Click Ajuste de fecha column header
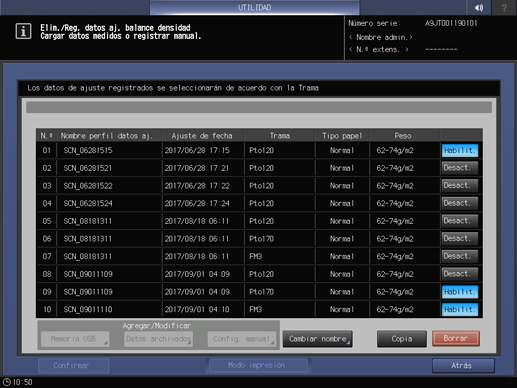The width and height of the screenshot is (517, 388). point(202,136)
